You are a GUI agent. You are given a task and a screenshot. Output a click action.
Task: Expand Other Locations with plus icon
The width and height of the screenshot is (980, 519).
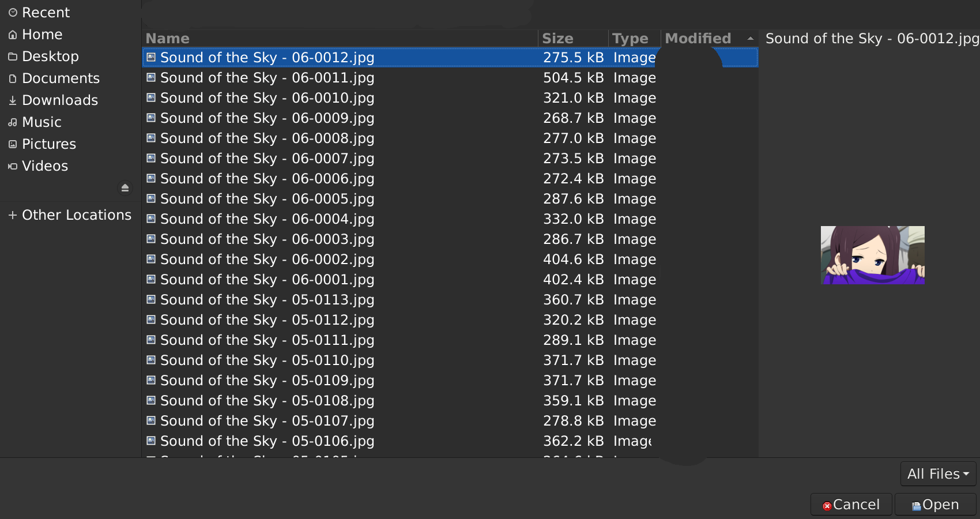(13, 215)
